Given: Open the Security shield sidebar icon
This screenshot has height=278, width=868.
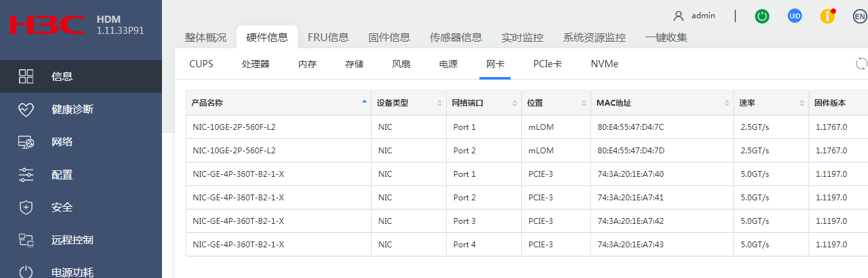Looking at the screenshot, I should coord(26,207).
